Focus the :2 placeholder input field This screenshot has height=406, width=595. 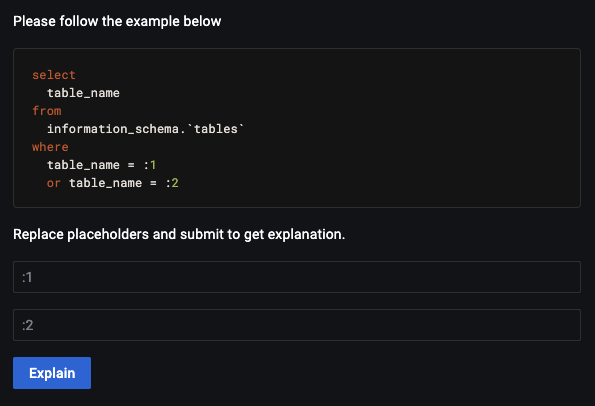point(297,325)
